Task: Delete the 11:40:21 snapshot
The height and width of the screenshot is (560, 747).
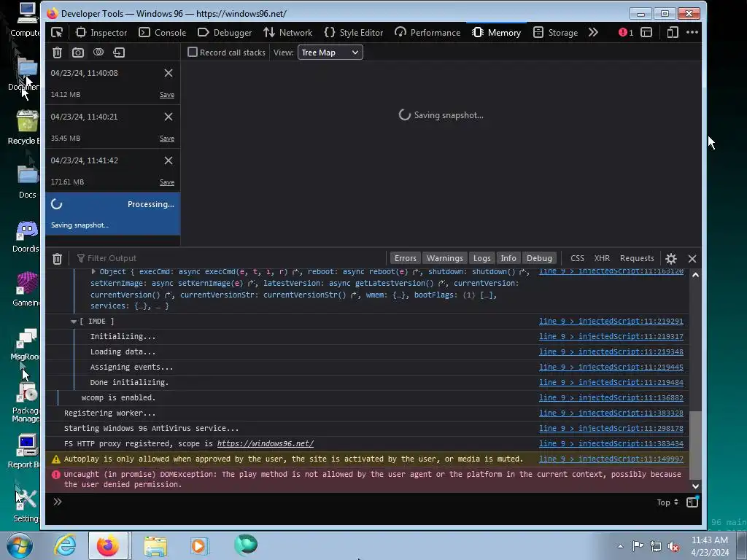Action: pos(169,117)
